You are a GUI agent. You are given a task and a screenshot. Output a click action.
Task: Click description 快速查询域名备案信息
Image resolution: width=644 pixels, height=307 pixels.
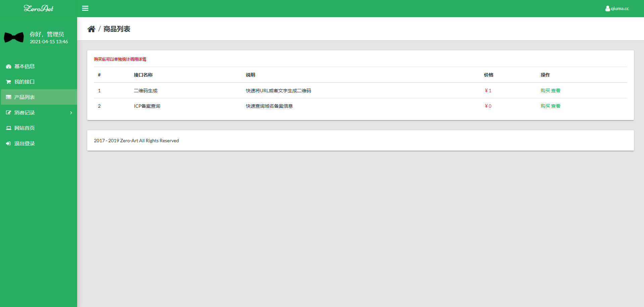tap(269, 106)
